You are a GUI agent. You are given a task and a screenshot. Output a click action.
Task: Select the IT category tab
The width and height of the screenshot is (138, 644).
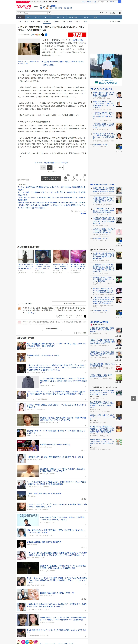64,21
